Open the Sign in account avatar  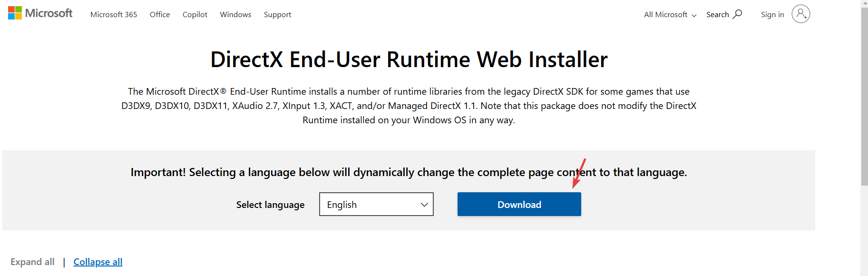coord(800,14)
